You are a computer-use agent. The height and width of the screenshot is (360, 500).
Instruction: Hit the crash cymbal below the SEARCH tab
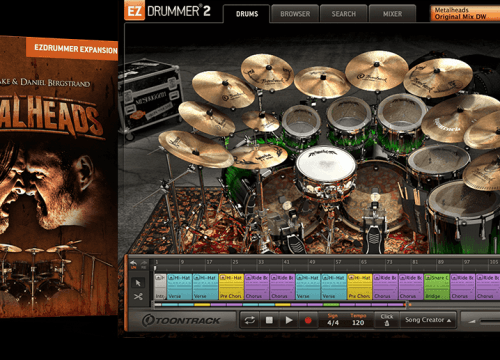(x=376, y=71)
